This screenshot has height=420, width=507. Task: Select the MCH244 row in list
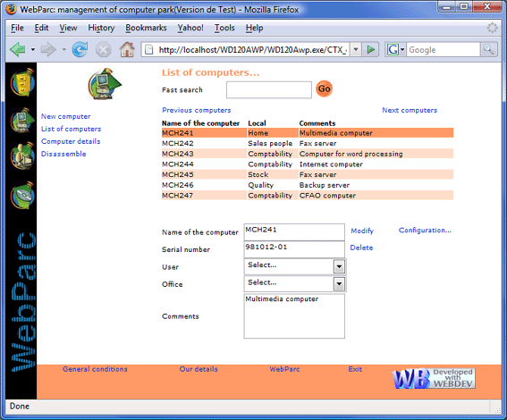pyautogui.click(x=308, y=164)
